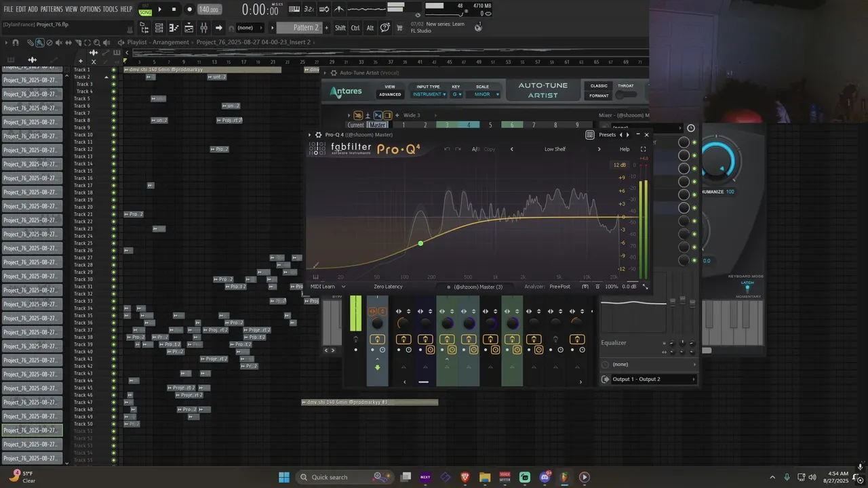Open INPUT TYPE Instrument dropdown in Auto-Tune

(429, 94)
